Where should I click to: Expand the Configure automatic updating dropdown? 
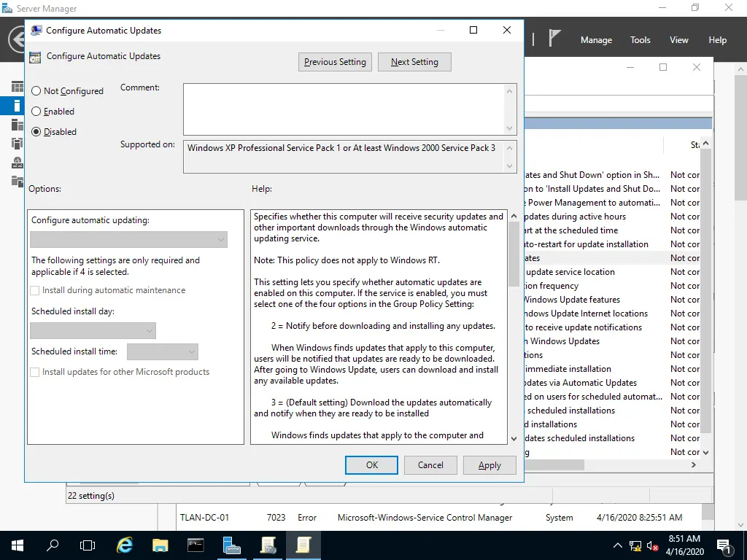click(128, 239)
